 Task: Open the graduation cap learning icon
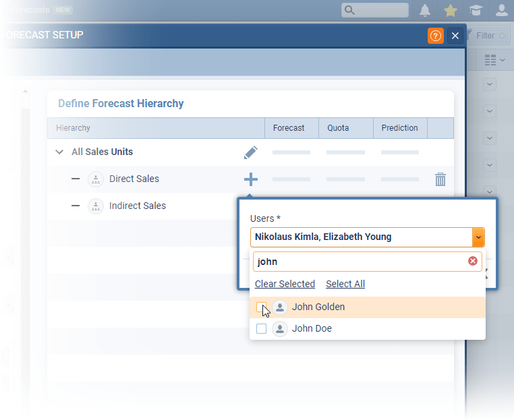click(x=476, y=10)
